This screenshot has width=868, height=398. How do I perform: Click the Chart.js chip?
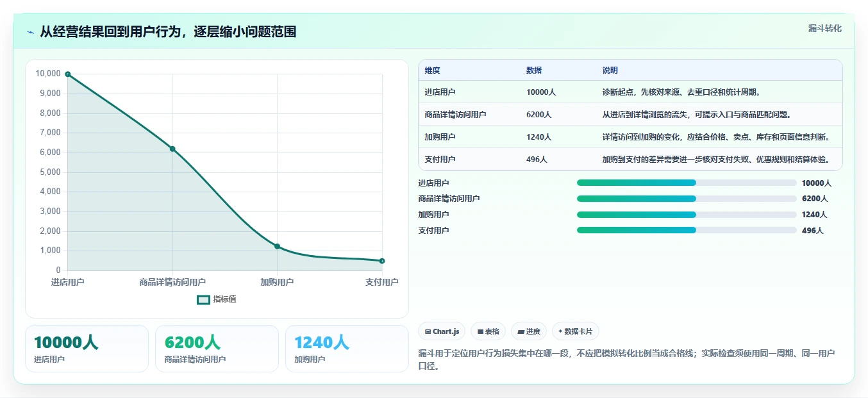[x=442, y=331]
